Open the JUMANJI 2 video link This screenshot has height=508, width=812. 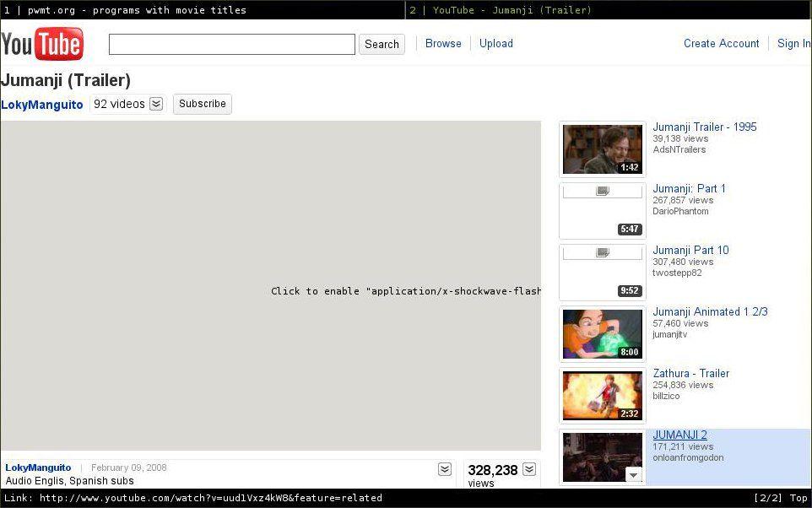coord(679,435)
